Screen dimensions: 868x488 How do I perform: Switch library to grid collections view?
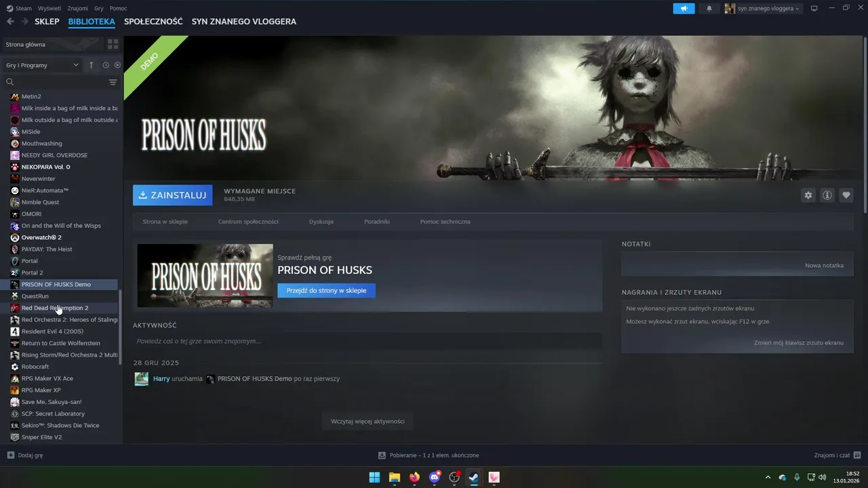113,44
